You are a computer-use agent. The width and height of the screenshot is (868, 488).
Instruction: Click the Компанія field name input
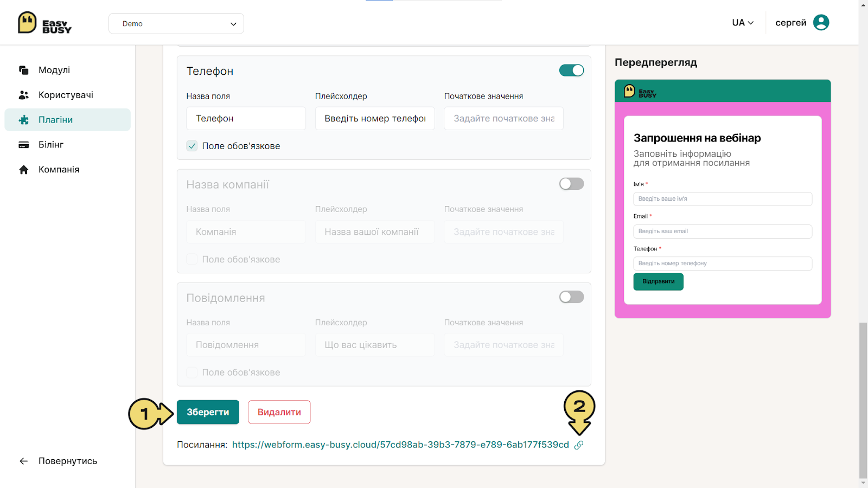coord(246,232)
